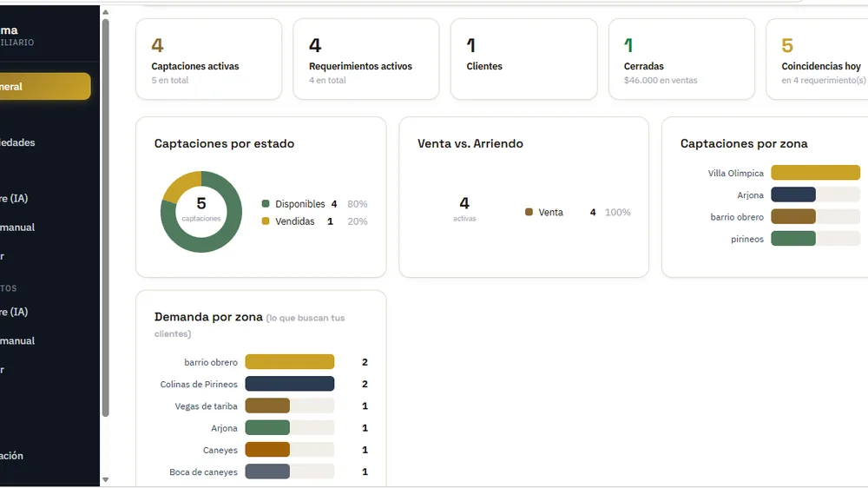Click the "Villa Olimpica" zone label
The width and height of the screenshot is (868, 488).
[x=736, y=173]
